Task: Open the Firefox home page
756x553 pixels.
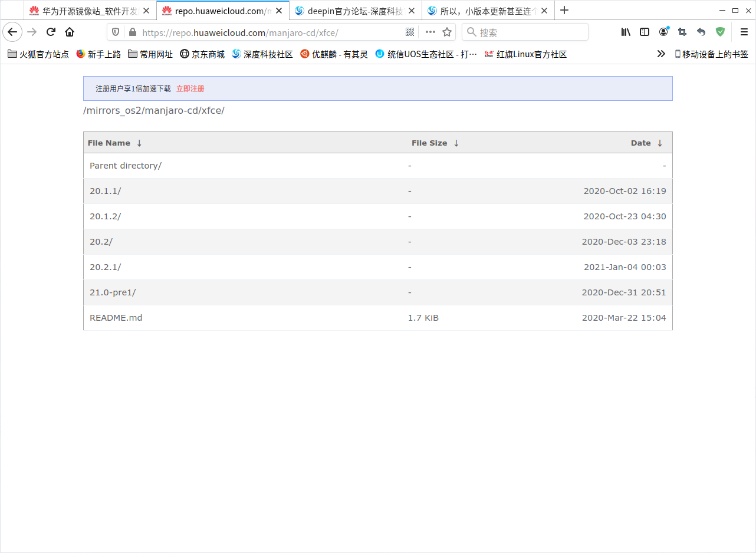Action: pos(70,32)
